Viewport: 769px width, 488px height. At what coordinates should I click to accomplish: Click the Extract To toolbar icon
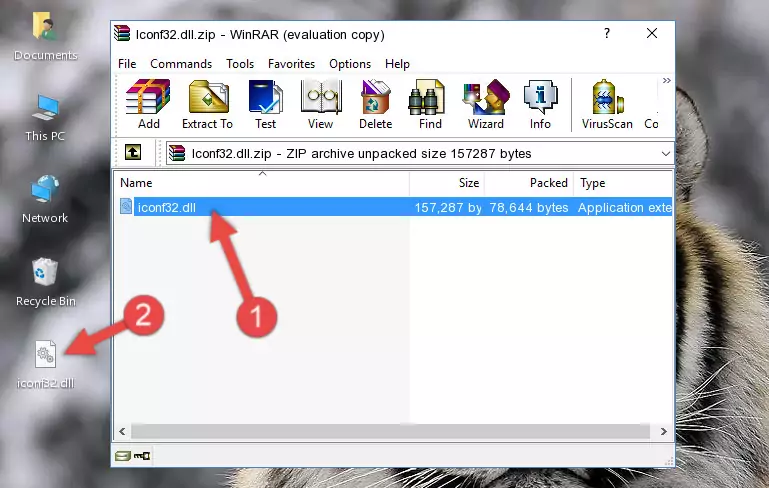click(207, 104)
